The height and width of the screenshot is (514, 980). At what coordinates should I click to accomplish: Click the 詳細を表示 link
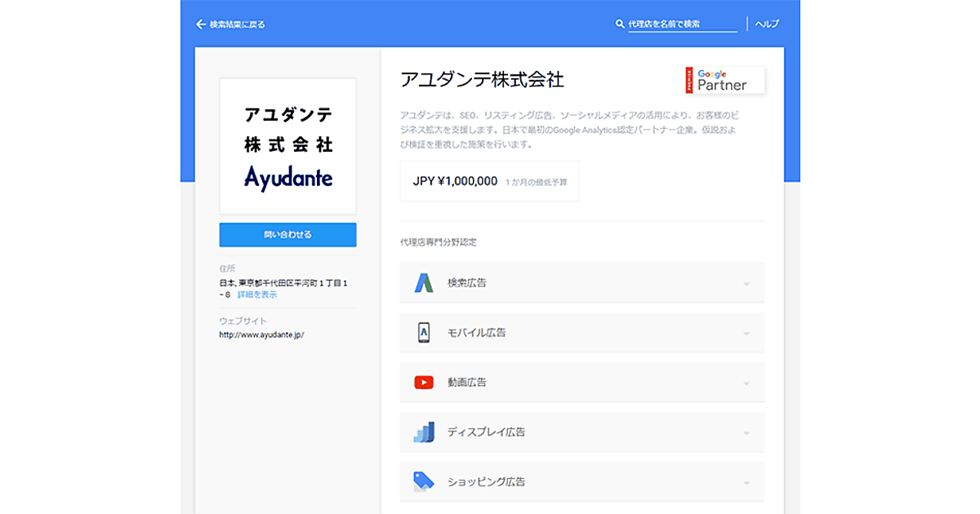coord(256,295)
